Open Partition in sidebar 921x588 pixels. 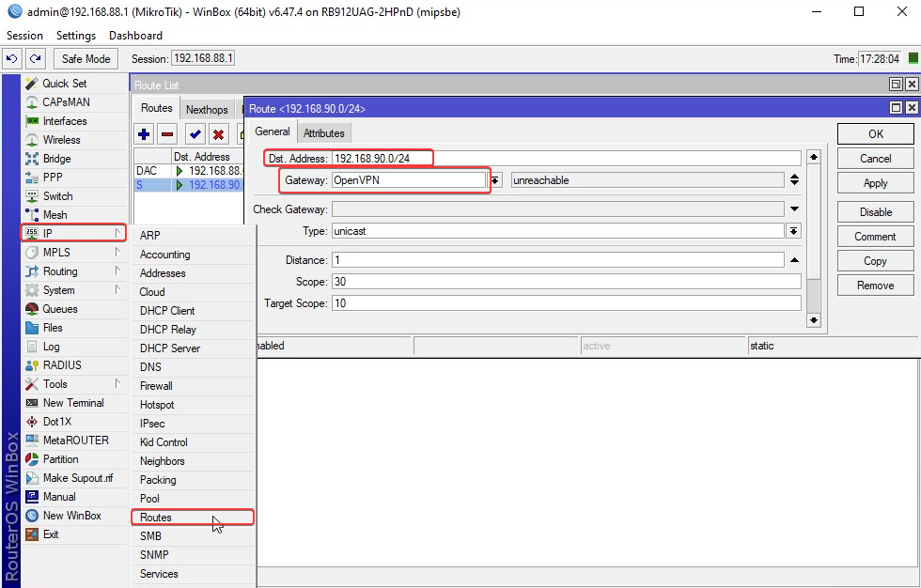click(74, 459)
